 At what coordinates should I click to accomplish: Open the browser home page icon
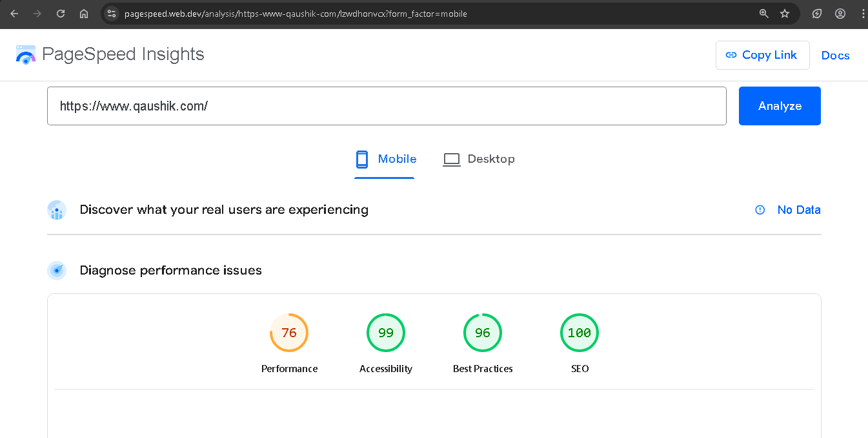coord(84,14)
